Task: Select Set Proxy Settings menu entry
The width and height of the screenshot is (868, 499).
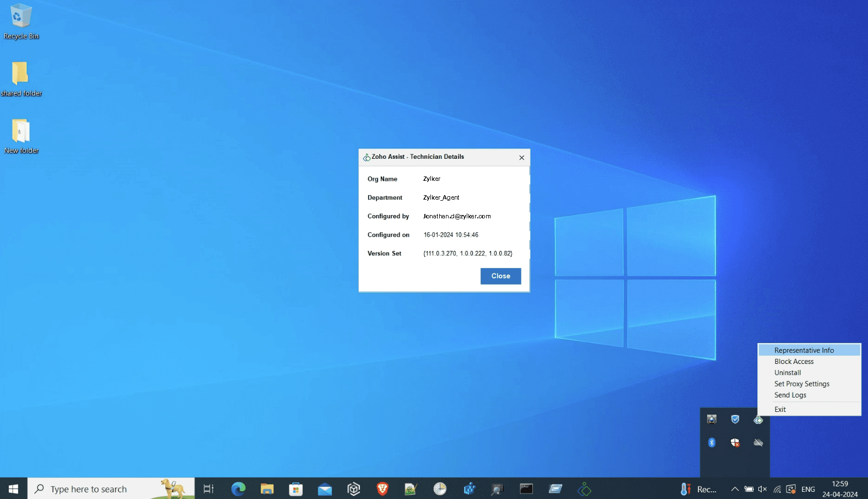Action: (x=801, y=384)
